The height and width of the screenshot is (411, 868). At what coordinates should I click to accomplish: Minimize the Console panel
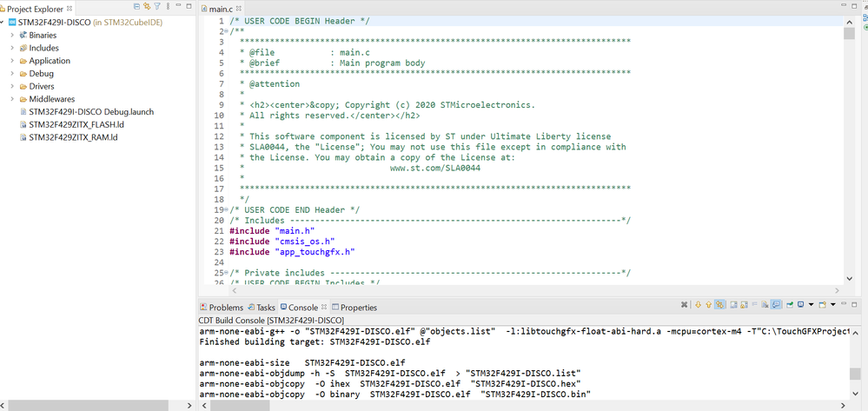[x=844, y=303]
